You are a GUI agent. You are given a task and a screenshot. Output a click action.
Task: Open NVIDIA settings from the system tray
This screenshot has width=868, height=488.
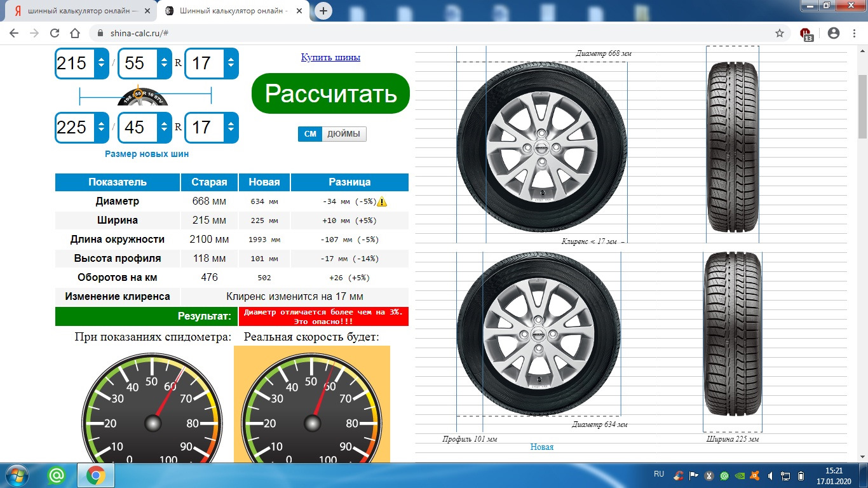coord(739,475)
